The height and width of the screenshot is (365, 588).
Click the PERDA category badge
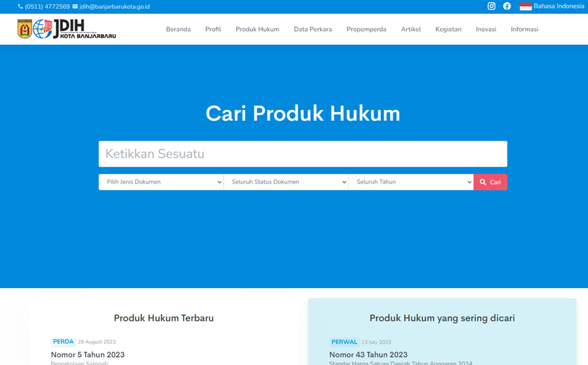[x=63, y=342]
